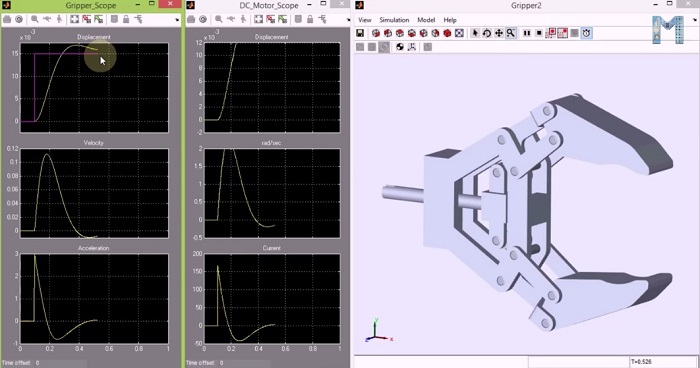Open the Simulation menu
700x368 pixels.
point(394,20)
